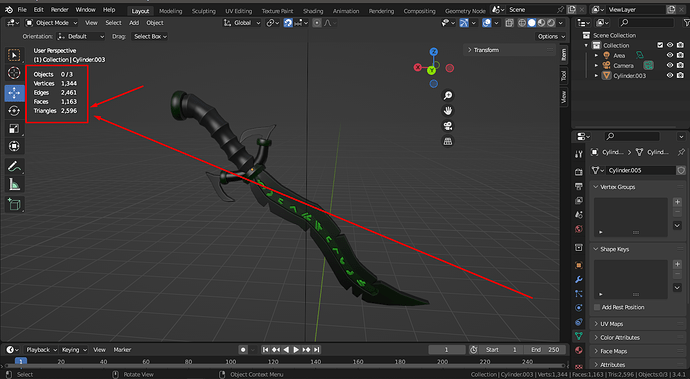
Task: Open the Options dropdown
Action: tap(551, 37)
